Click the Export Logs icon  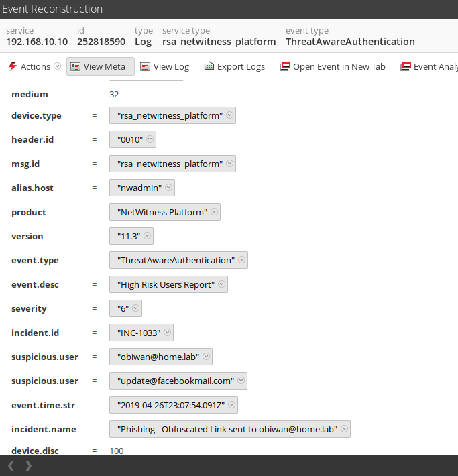click(209, 66)
